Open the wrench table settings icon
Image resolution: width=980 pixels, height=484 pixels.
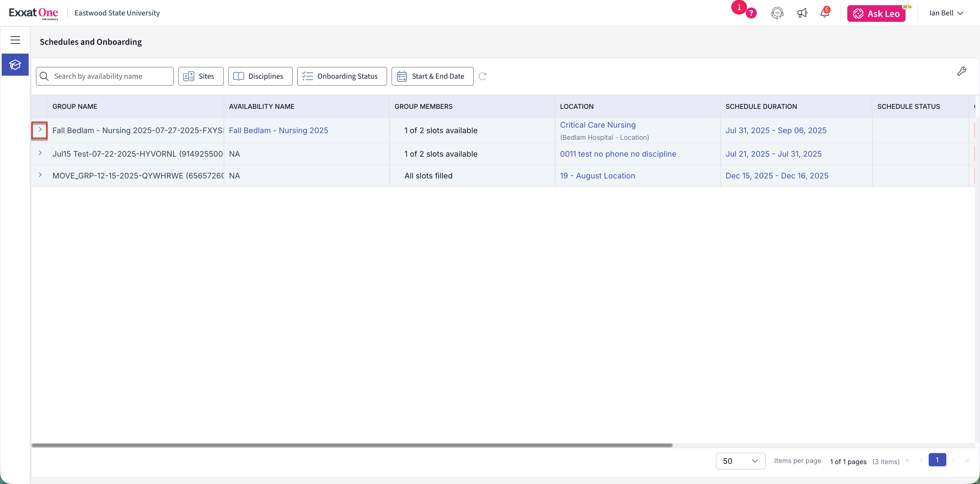tap(961, 71)
